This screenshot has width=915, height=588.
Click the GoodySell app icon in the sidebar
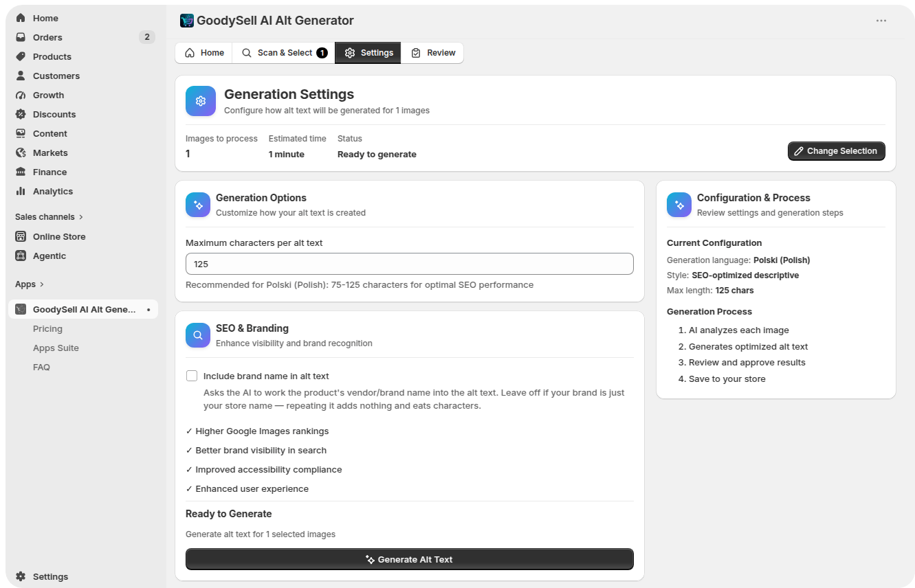(21, 309)
